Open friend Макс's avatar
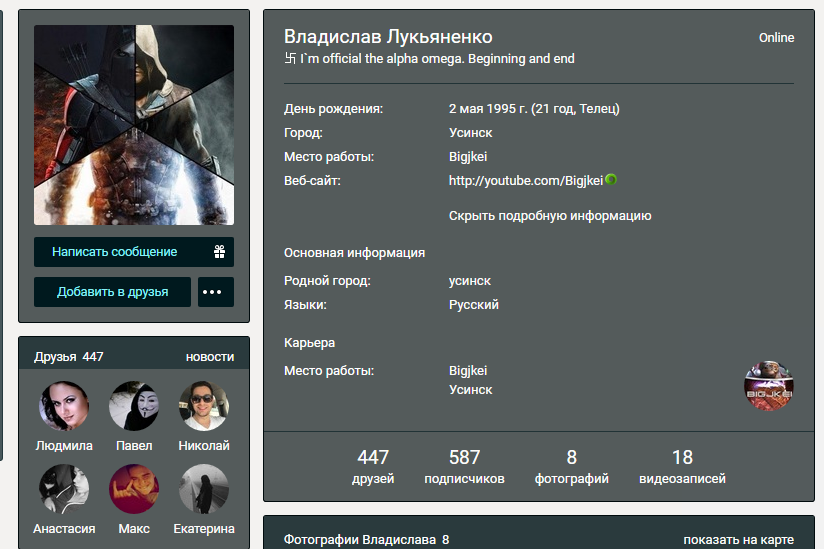 point(134,489)
